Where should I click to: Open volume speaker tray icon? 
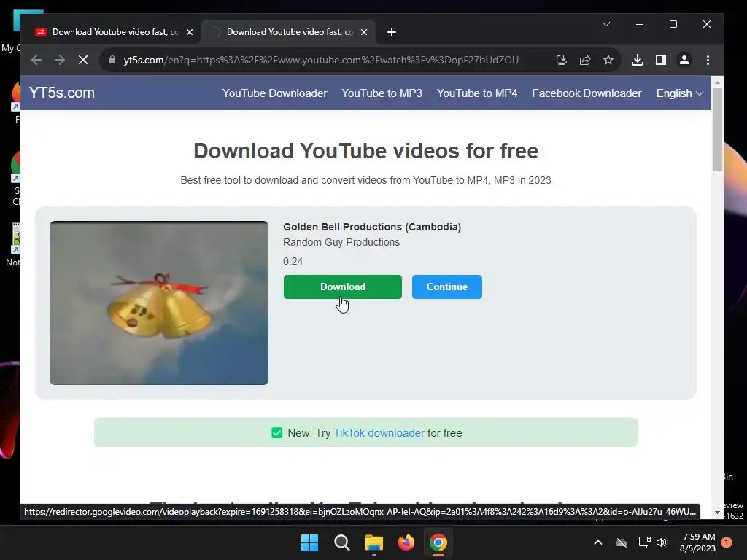(662, 542)
